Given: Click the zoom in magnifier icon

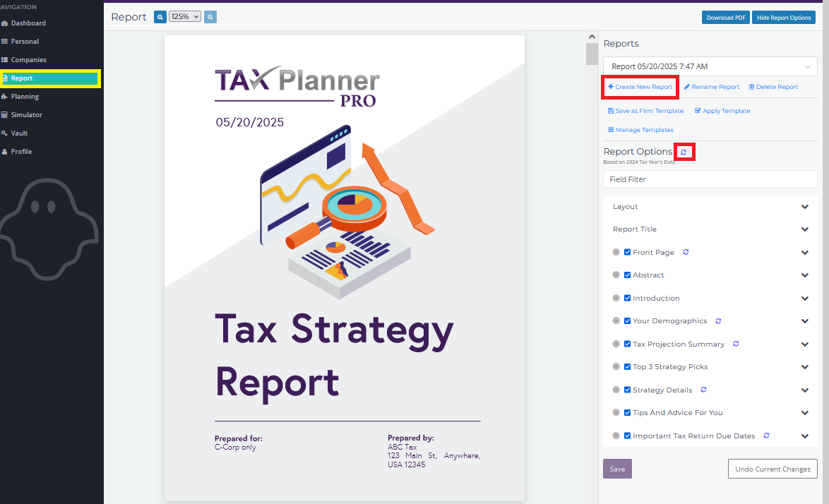Looking at the screenshot, I should 210,17.
